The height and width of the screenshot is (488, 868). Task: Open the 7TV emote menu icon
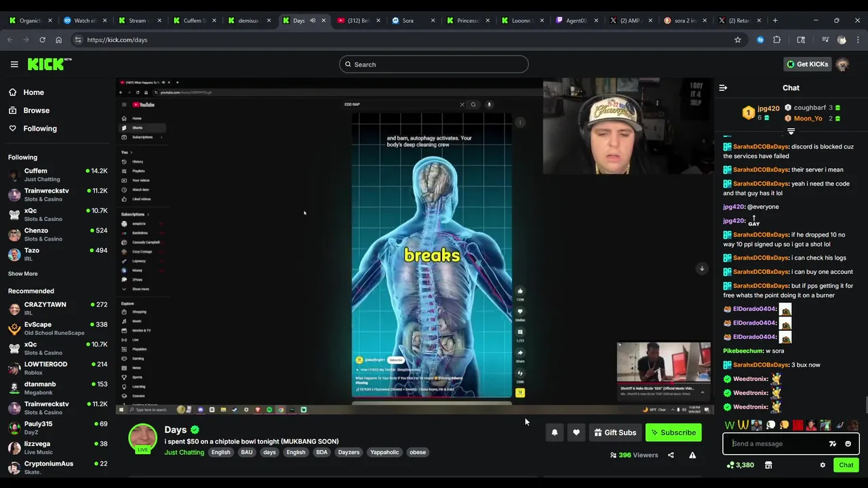833,444
